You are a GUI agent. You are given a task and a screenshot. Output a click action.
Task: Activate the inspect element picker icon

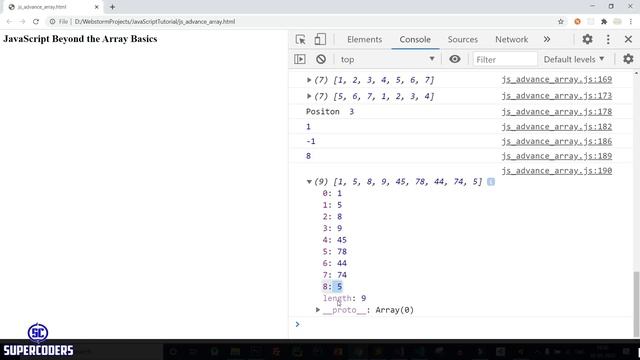(301, 39)
